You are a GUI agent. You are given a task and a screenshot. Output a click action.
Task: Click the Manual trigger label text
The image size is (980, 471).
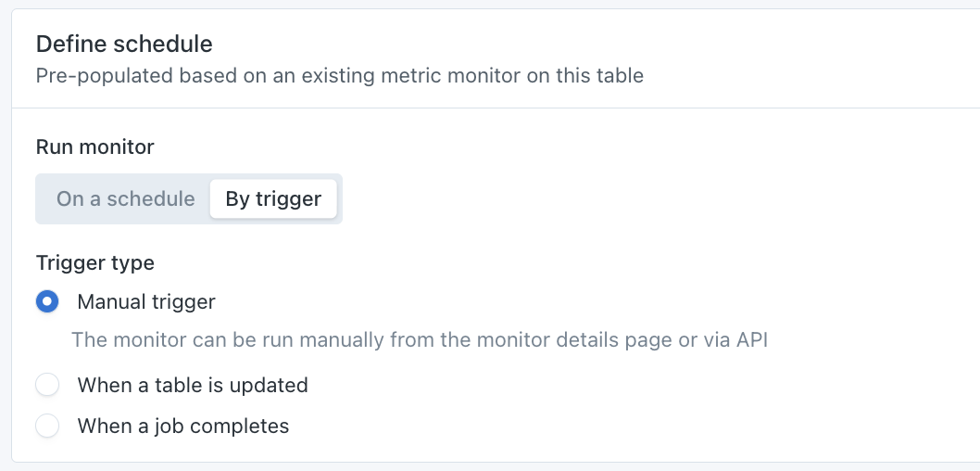[146, 301]
